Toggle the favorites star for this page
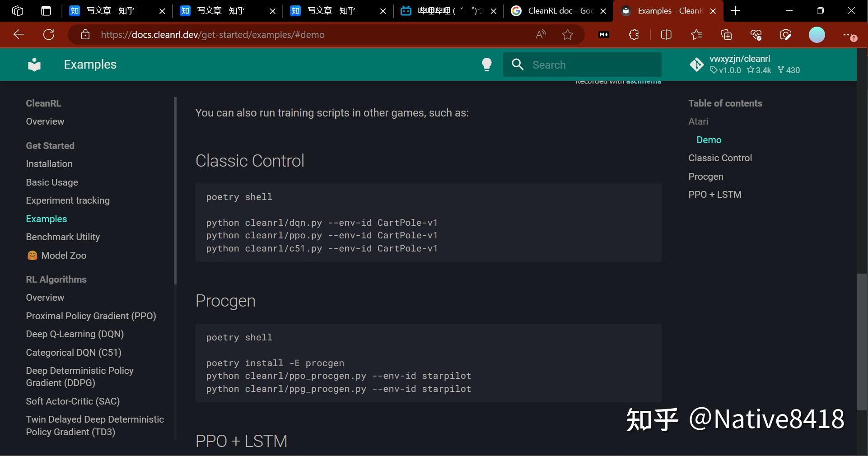The width and height of the screenshot is (868, 456). [568, 35]
